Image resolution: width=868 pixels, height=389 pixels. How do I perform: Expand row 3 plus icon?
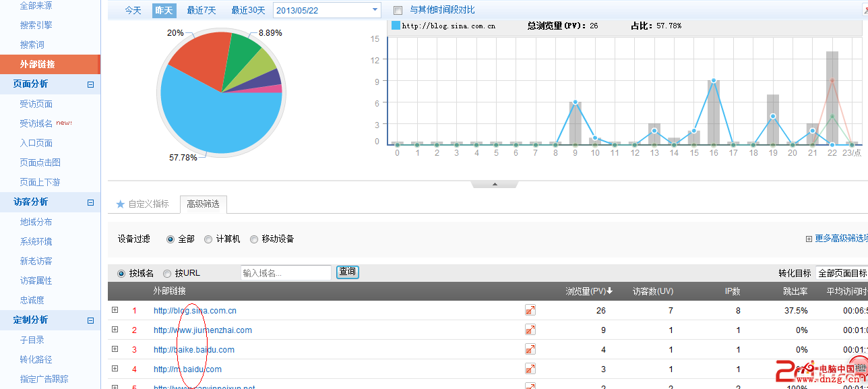[x=115, y=349]
